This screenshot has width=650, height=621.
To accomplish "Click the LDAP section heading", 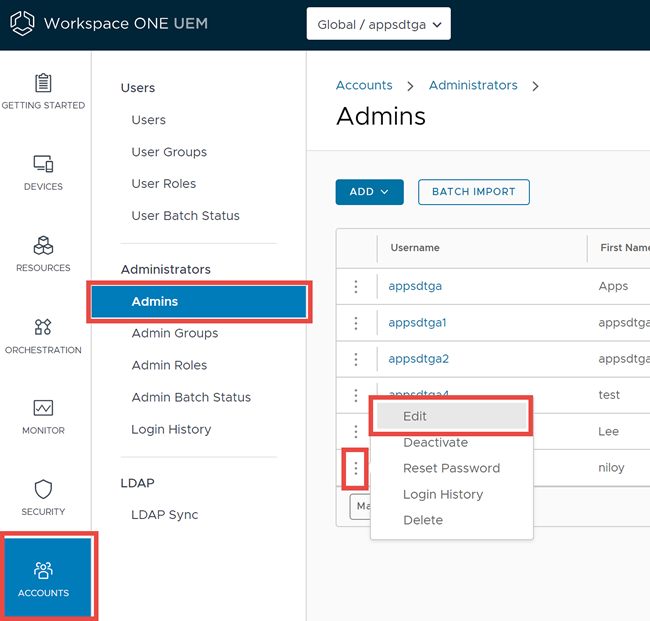I will [137, 483].
